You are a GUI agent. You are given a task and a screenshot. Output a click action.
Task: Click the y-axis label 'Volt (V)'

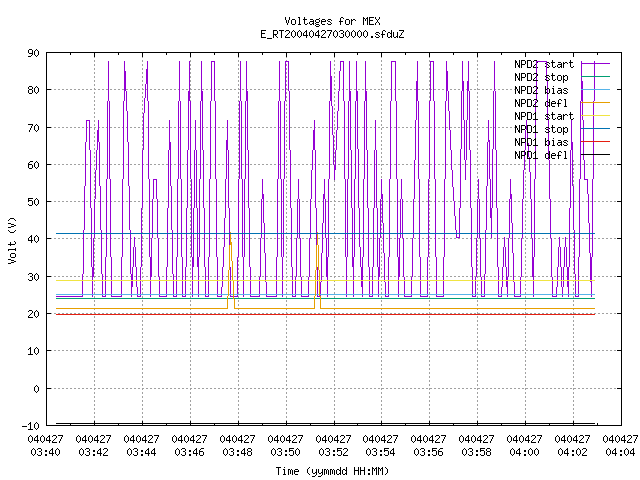(12, 240)
